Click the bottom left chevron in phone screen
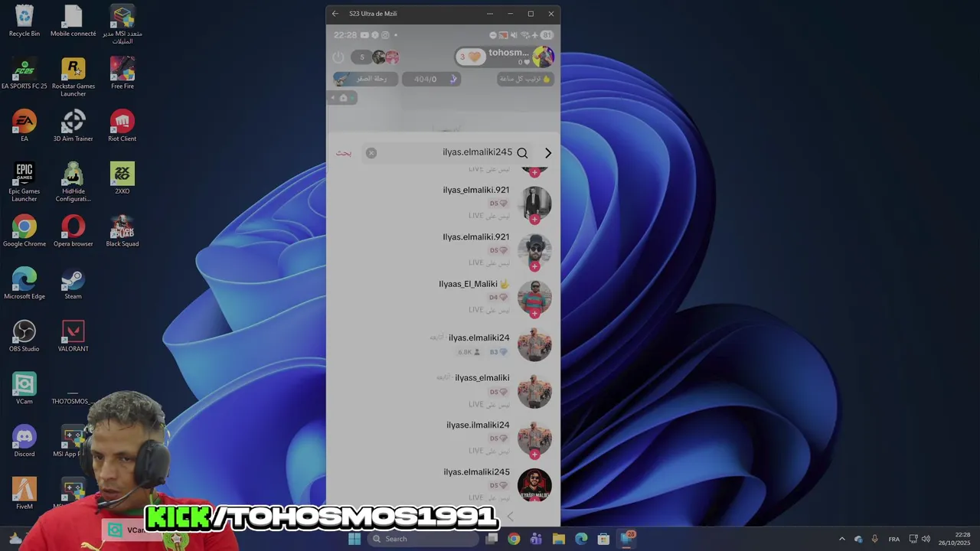The image size is (980, 551). 511,517
